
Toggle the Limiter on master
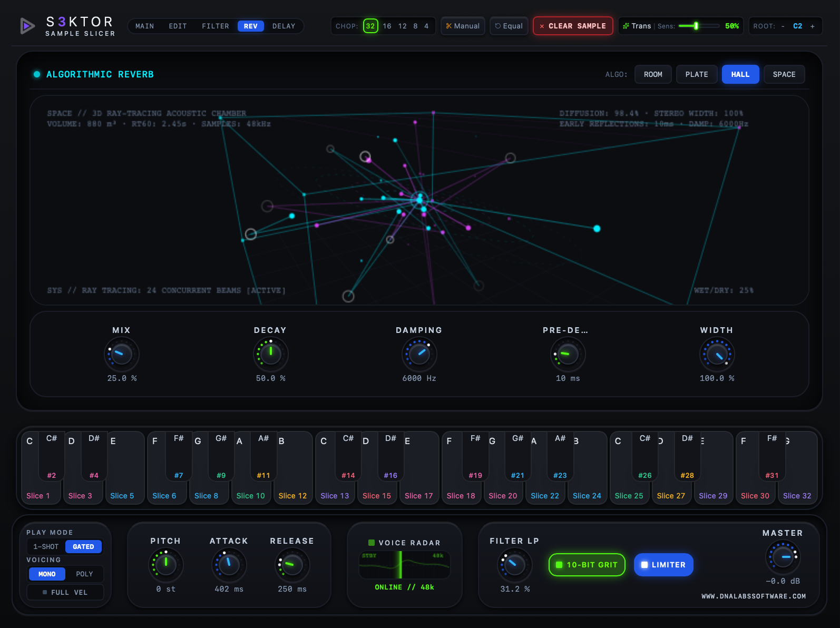point(663,565)
